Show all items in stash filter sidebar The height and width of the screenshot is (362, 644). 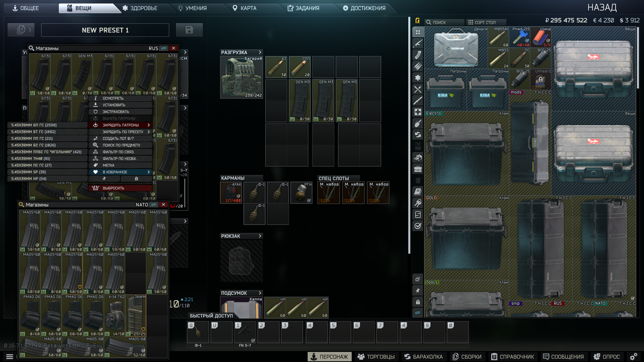click(x=418, y=32)
